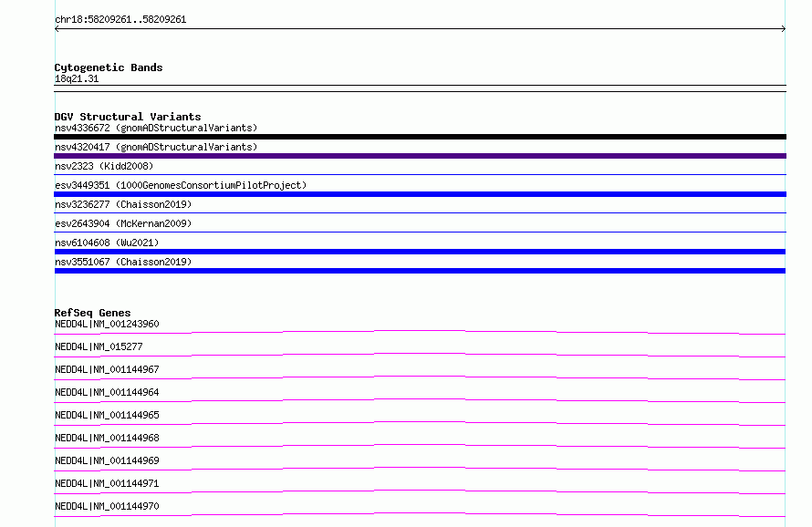Click the magenta line under NM_015277
The image size is (812, 527).
click(x=420, y=355)
